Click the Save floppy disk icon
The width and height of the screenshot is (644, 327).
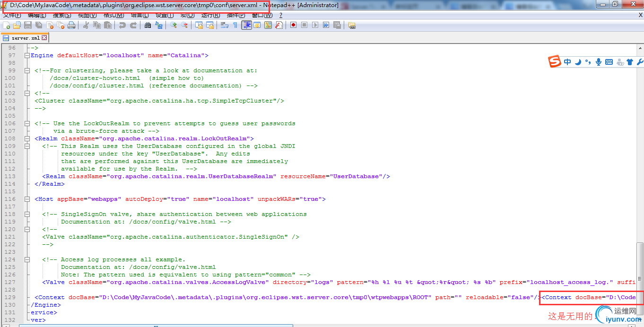[x=28, y=25]
